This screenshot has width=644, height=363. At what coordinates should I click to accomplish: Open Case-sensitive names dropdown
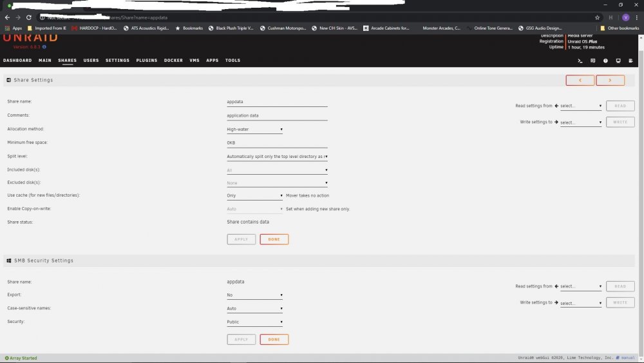[254, 309]
